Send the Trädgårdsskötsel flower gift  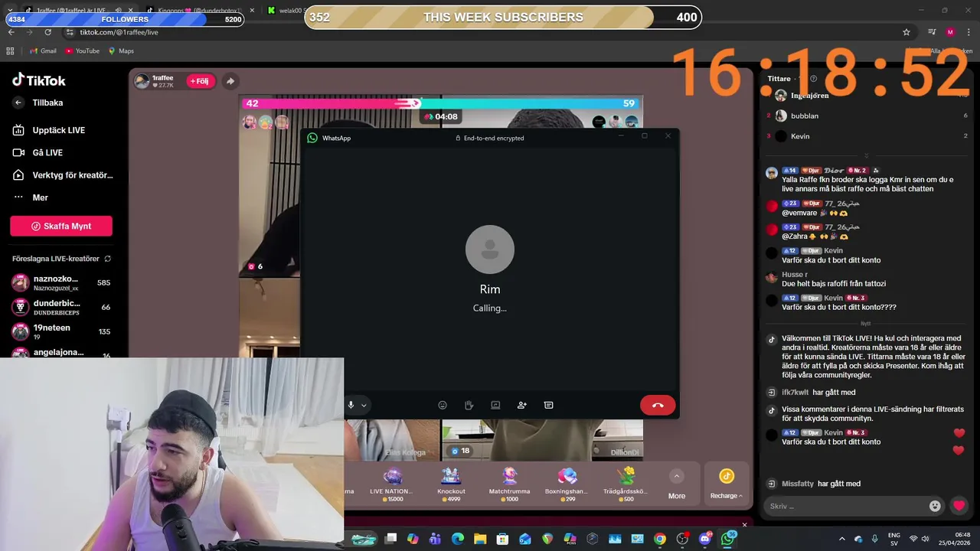(x=626, y=484)
